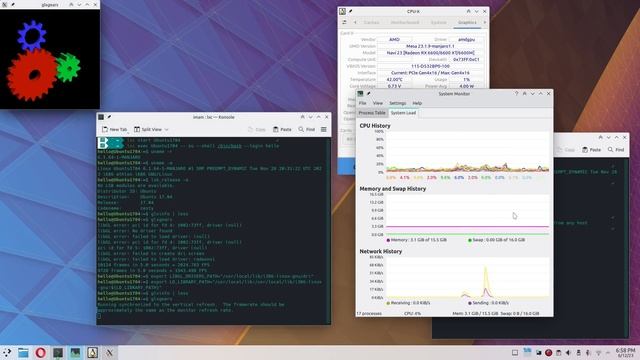This screenshot has width=640, height=360.
Task: Open the file manager from taskbar
Action: pyautogui.click(x=23, y=353)
